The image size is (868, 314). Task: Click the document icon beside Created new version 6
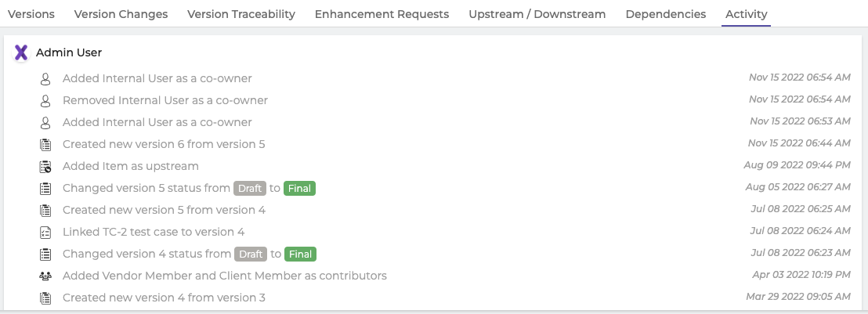pos(45,145)
